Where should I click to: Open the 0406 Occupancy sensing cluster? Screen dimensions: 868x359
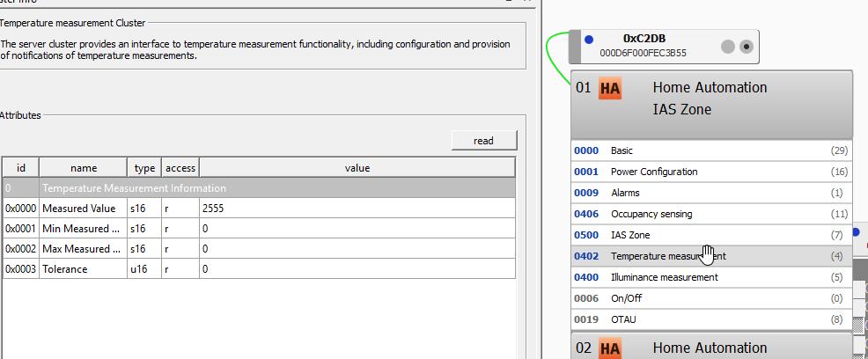tap(712, 214)
